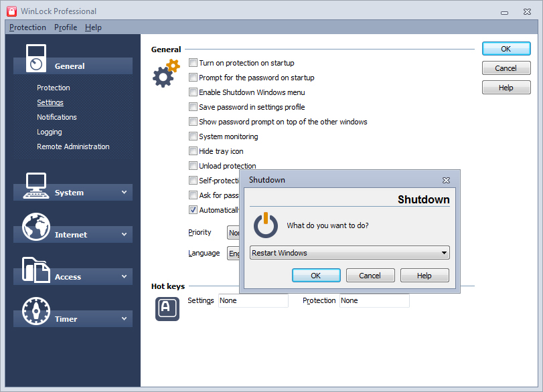This screenshot has width=543, height=392.
Task: Open the Access documents icon
Action: (x=36, y=270)
